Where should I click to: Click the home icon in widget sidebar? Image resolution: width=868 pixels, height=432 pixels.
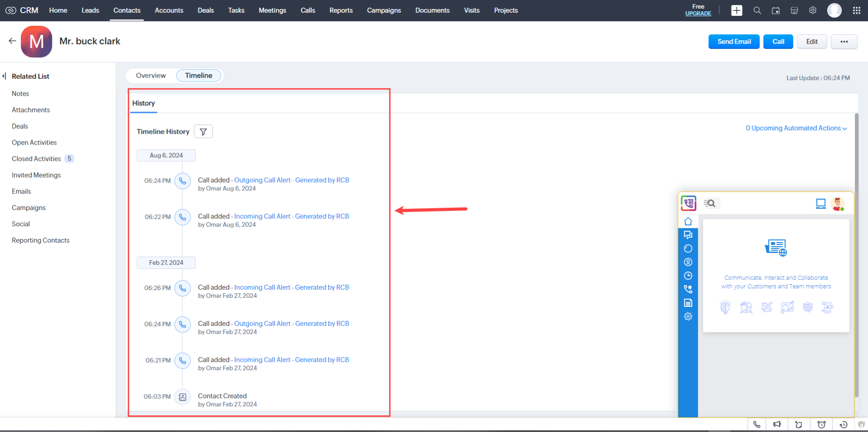[688, 221]
